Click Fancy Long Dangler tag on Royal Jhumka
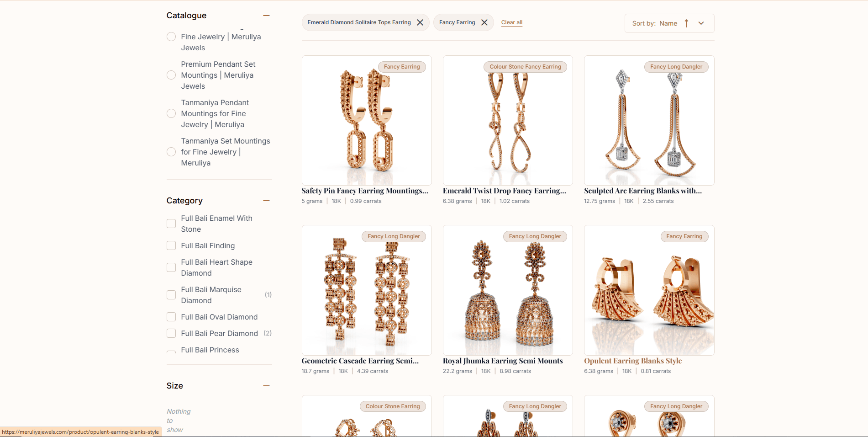 click(x=535, y=236)
